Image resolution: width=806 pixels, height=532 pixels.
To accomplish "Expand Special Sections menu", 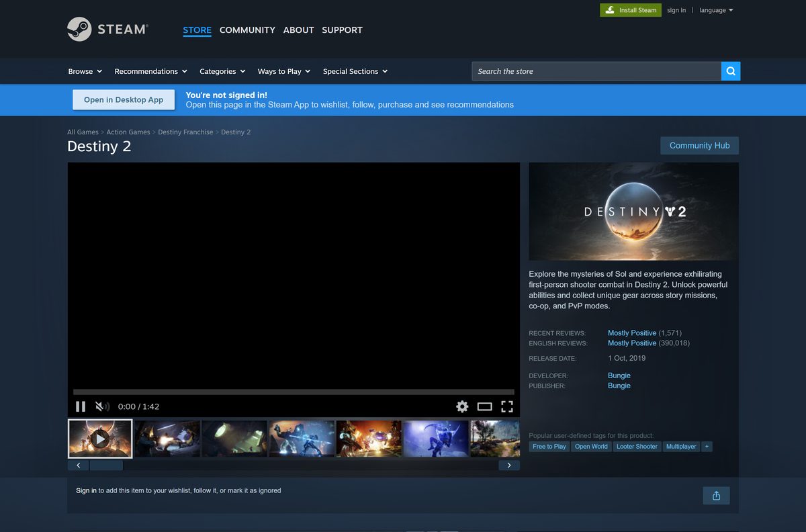I will coord(355,71).
